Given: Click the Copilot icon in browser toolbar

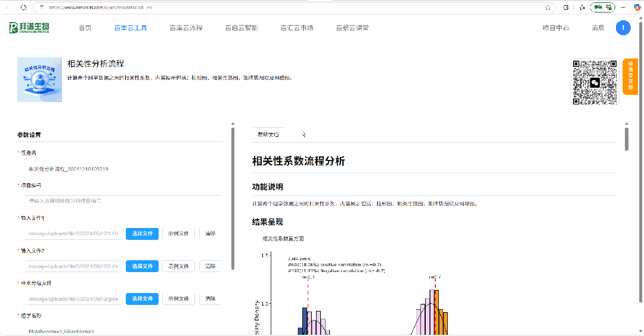Looking at the screenshot, I should click(636, 8).
